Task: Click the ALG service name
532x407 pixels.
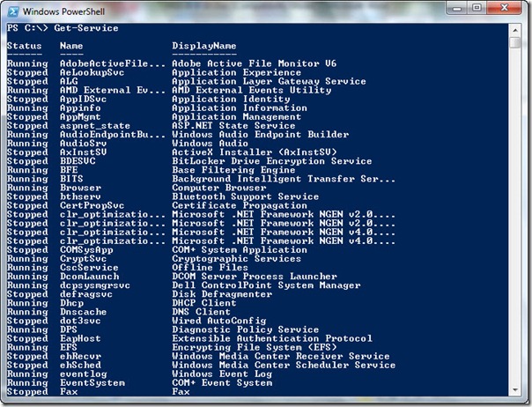Action: [x=69, y=81]
